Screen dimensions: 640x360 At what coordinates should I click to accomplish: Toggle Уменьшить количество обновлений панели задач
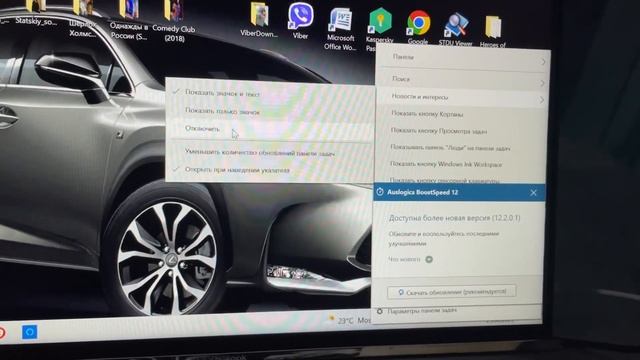click(269, 153)
